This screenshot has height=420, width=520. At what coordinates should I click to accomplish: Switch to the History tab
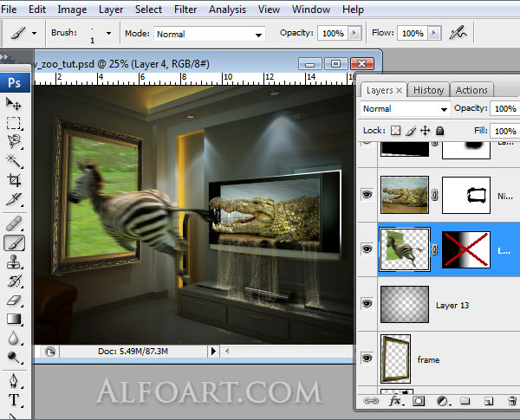(x=428, y=90)
